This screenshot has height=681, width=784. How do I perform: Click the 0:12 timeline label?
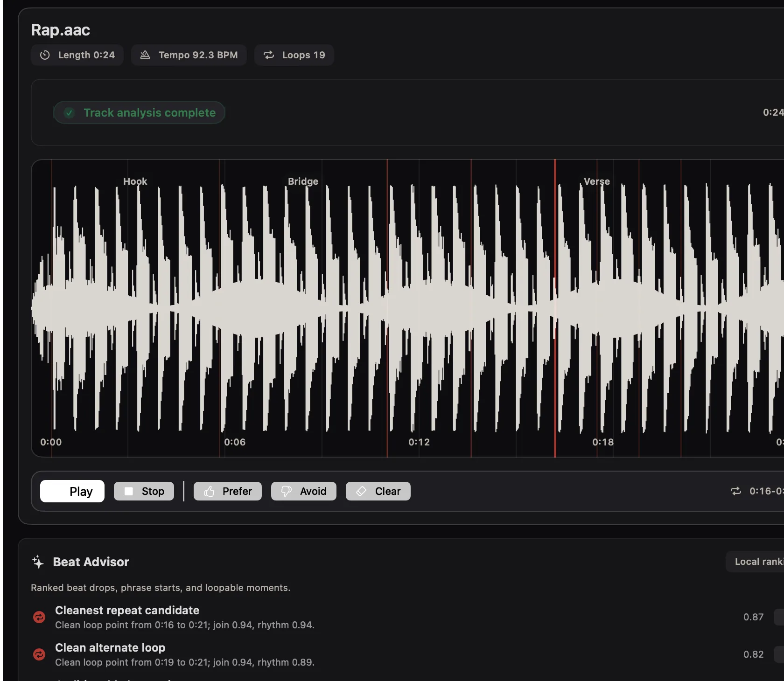pyautogui.click(x=419, y=442)
